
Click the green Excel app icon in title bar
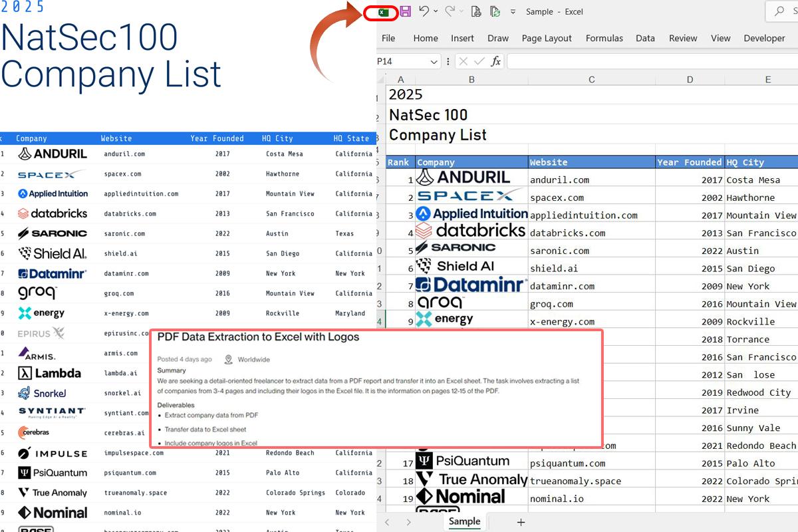382,12
